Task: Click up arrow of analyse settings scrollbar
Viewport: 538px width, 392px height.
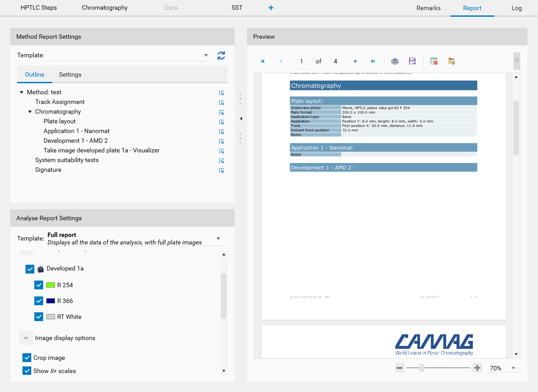Action: 224,254
